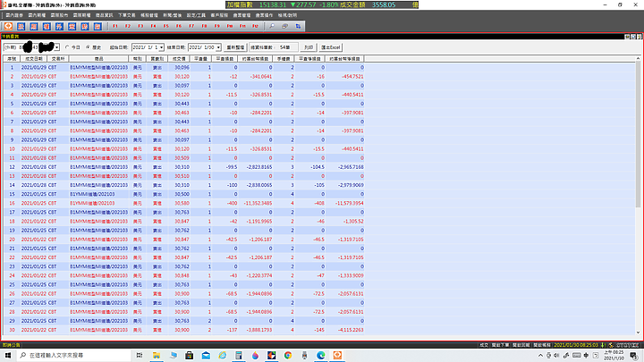Image resolution: width=644 pixels, height=362 pixels.
Task: Click the F2 shortcut toolbar button
Action: click(128, 26)
